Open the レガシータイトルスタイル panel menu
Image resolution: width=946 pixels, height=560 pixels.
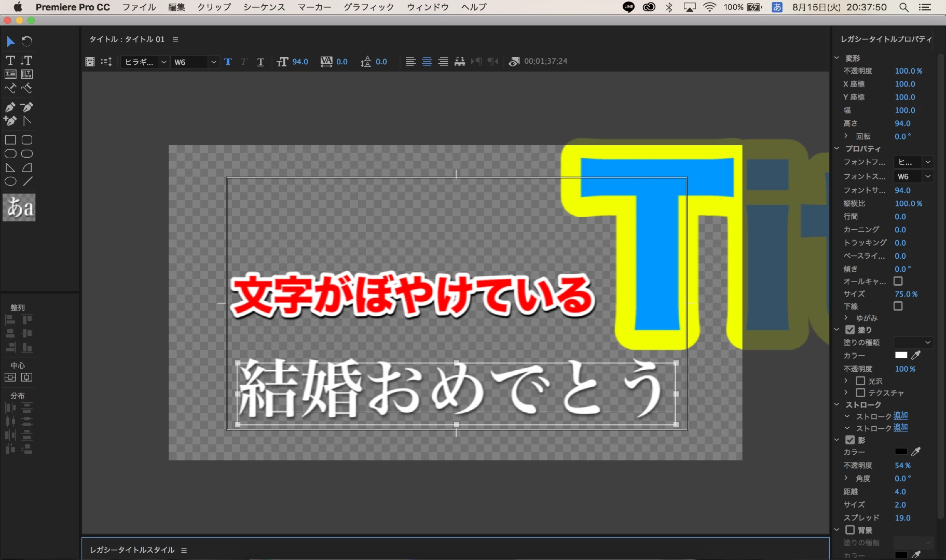click(x=184, y=550)
